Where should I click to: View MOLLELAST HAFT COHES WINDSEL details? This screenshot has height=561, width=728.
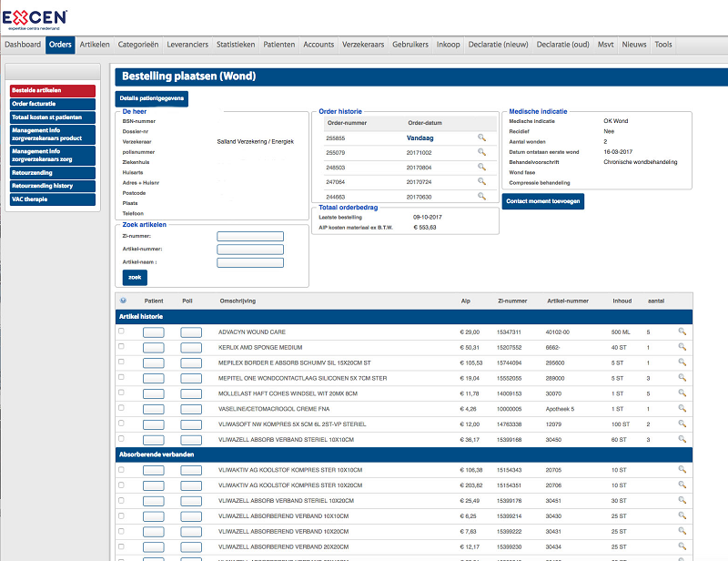tap(682, 393)
